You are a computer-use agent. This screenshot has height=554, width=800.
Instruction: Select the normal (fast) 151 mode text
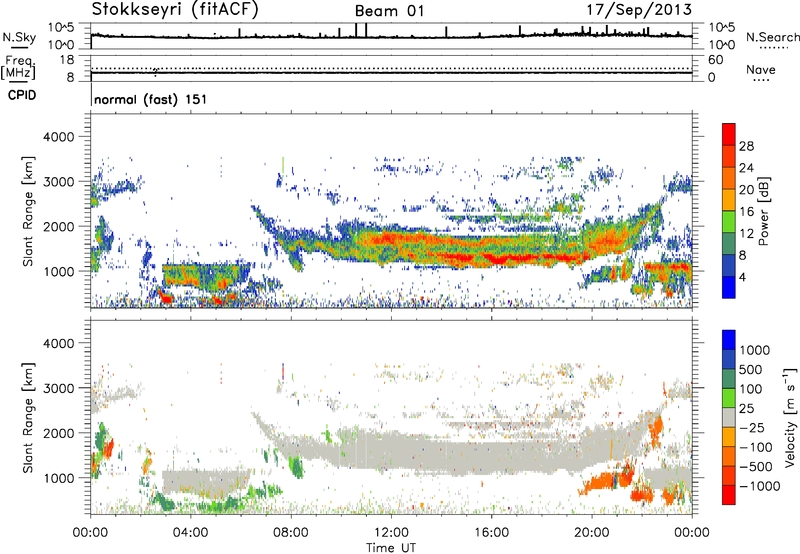(151, 99)
